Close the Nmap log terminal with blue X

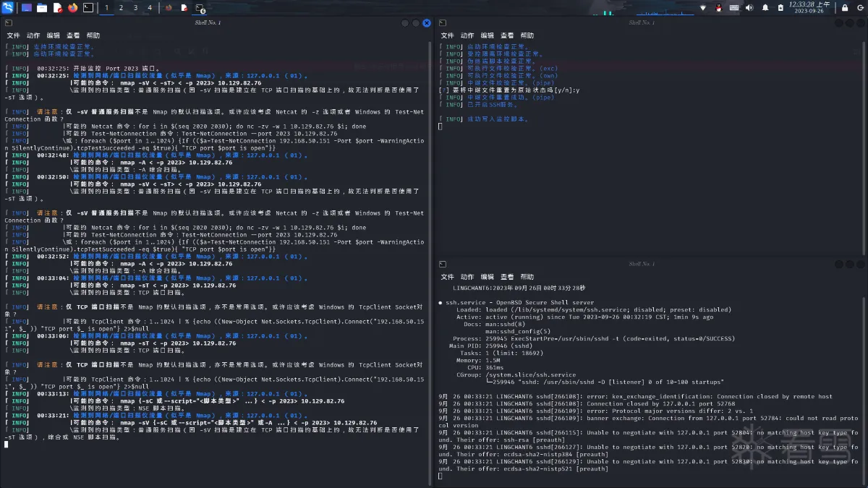tap(427, 23)
